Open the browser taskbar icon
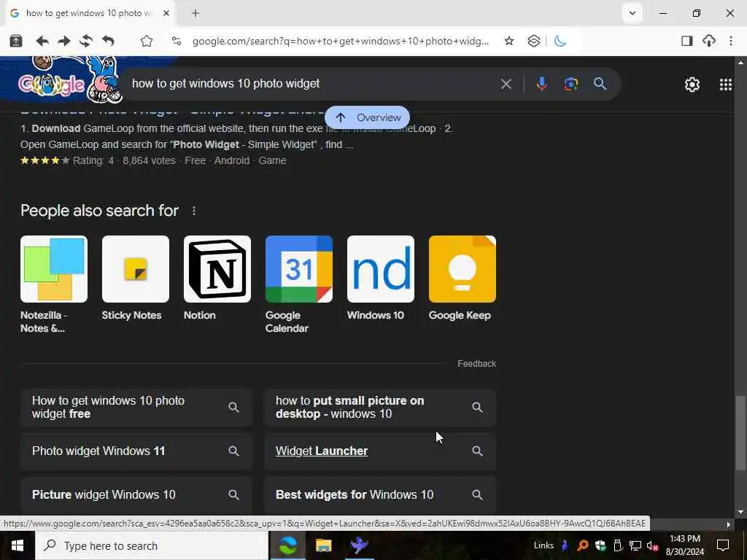This screenshot has height=560, width=747. coord(287,545)
